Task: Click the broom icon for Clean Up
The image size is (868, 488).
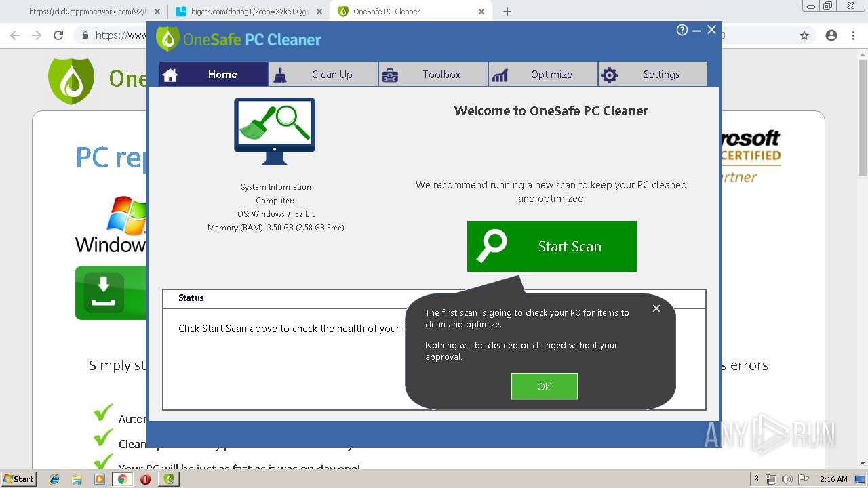Action: pyautogui.click(x=280, y=75)
